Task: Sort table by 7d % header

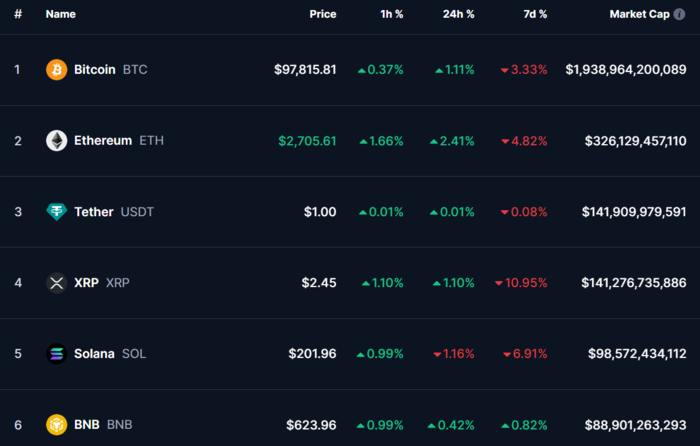Action: 535,14
